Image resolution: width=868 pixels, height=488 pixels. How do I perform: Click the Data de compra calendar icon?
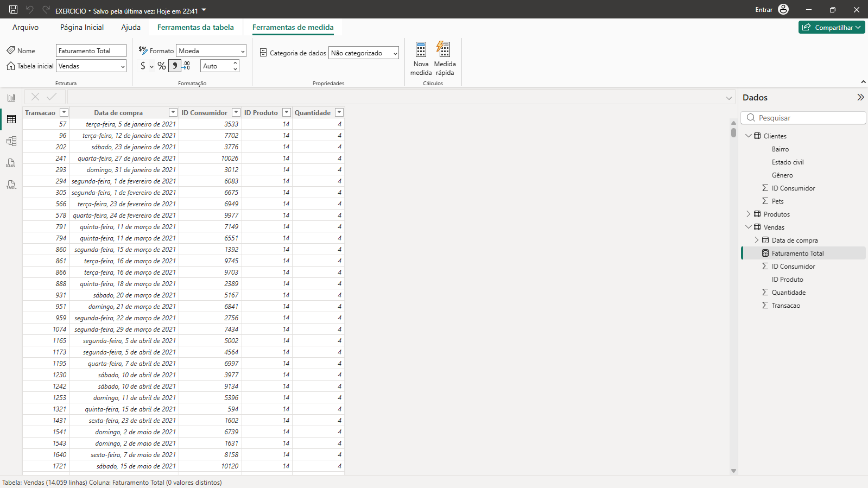coord(765,240)
